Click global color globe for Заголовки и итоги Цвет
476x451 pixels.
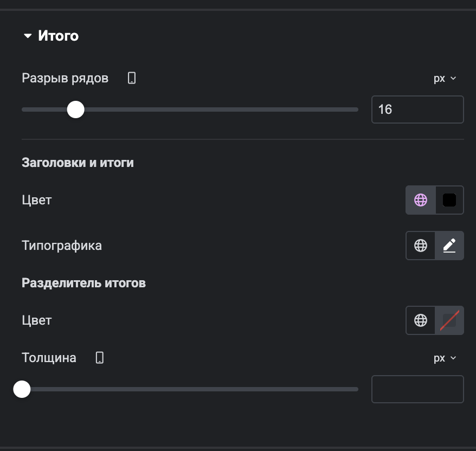(x=421, y=200)
